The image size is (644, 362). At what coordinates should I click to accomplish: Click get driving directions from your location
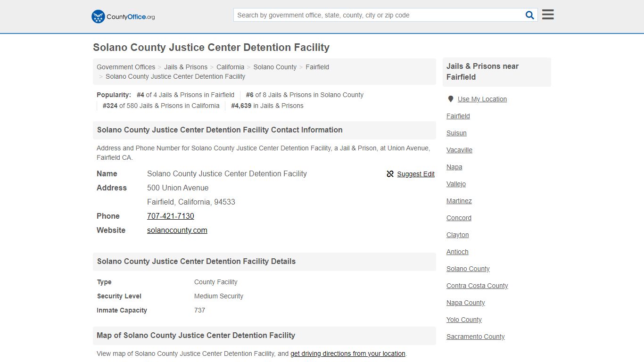[x=348, y=354]
